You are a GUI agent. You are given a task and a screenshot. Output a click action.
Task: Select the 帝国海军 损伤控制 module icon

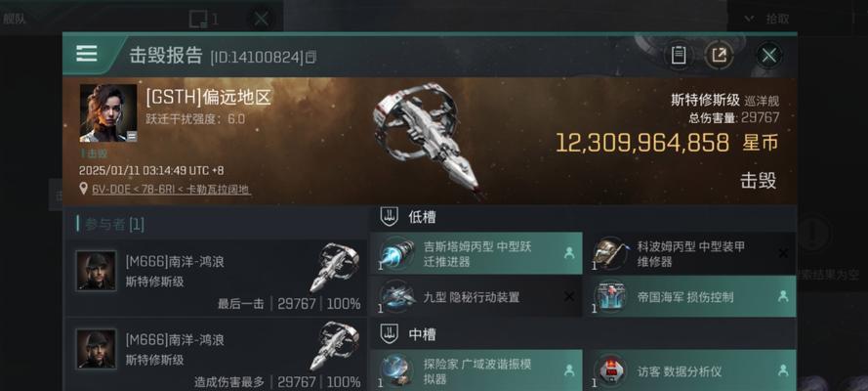pos(609,297)
